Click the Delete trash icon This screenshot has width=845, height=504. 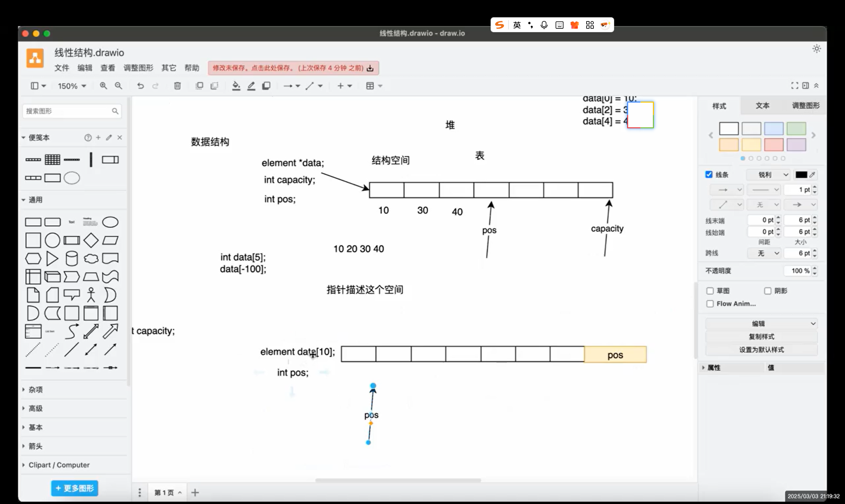[177, 85]
